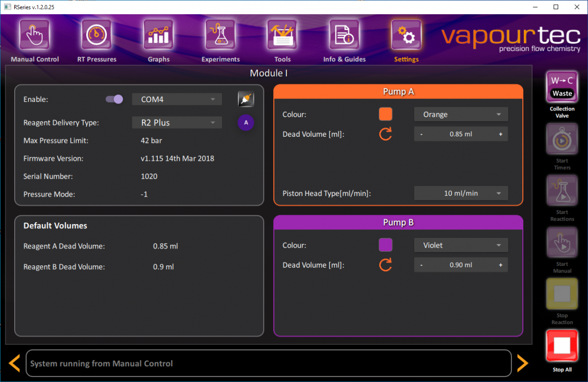
Task: Open the Experiments screen
Action: point(220,39)
